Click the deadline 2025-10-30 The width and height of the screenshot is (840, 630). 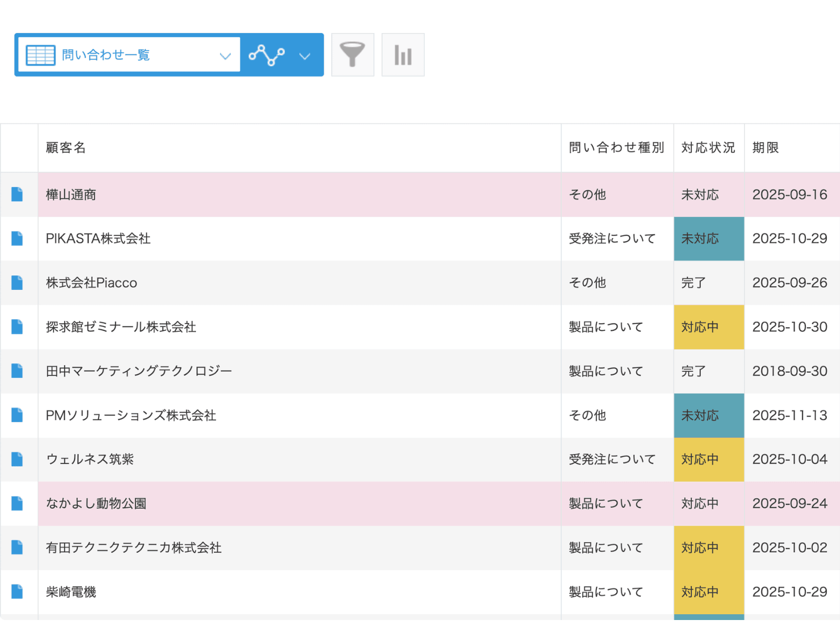790,327
